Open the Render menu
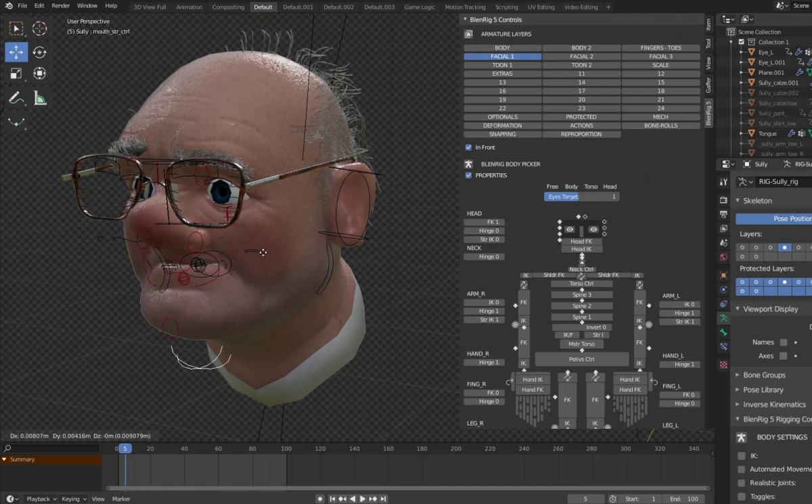 61,5
